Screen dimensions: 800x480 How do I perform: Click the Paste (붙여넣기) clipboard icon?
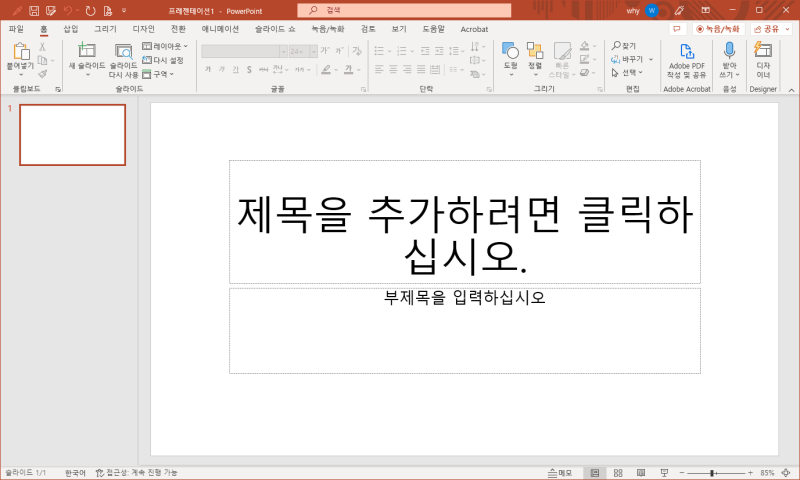click(x=20, y=52)
